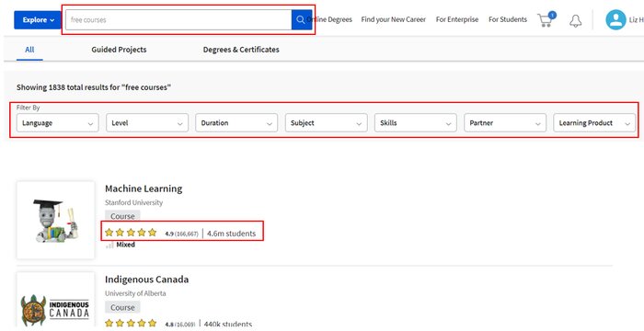Expand the Subject filter dropdown
The width and height of the screenshot is (644, 331).
click(326, 123)
